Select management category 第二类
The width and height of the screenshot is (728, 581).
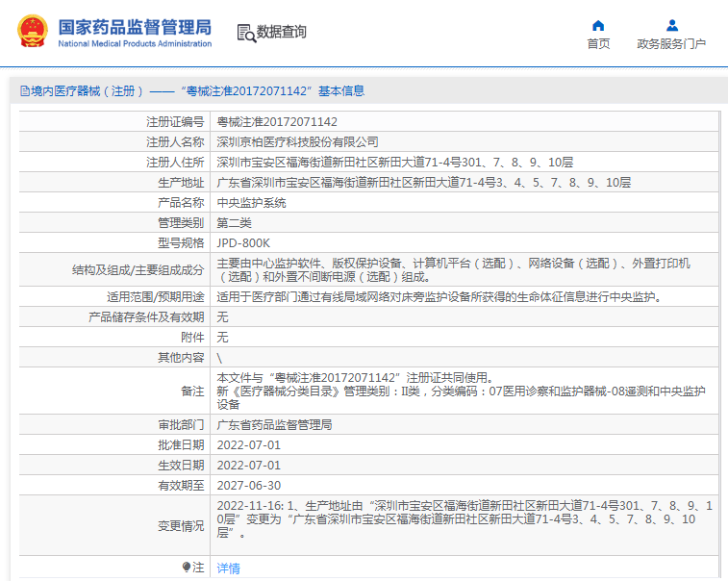234,223
